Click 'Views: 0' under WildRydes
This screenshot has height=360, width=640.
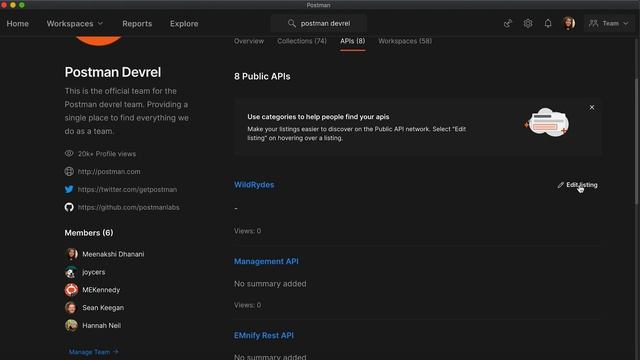247,231
